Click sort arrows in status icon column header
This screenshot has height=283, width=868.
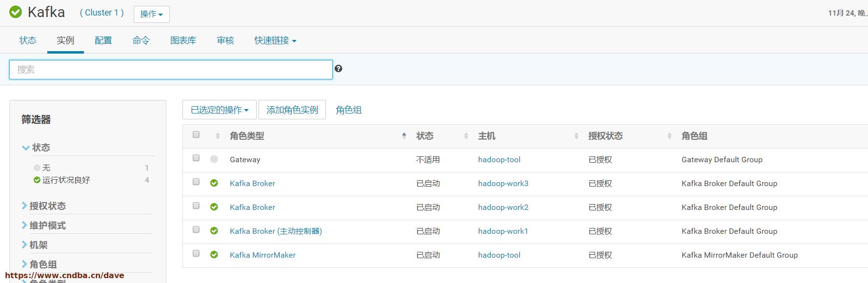tap(218, 136)
